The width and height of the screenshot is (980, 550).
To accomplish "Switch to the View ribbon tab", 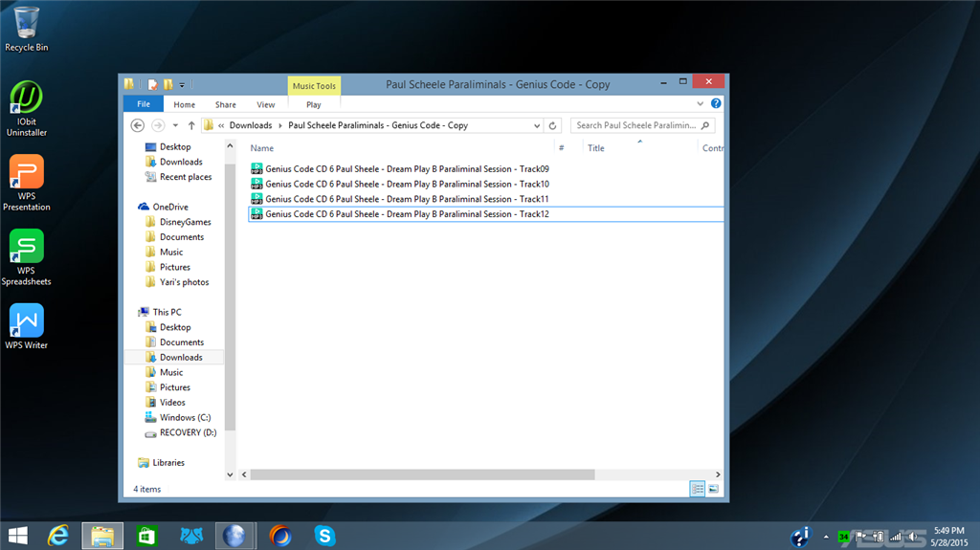I will point(266,104).
